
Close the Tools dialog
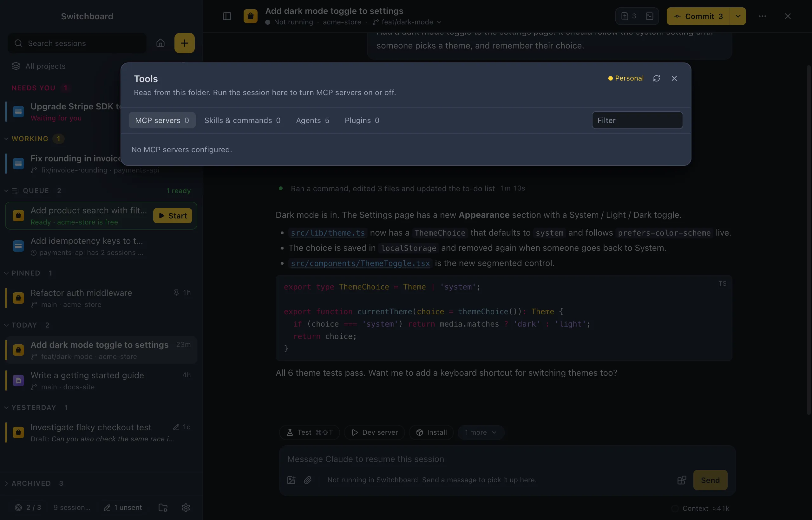coord(674,78)
